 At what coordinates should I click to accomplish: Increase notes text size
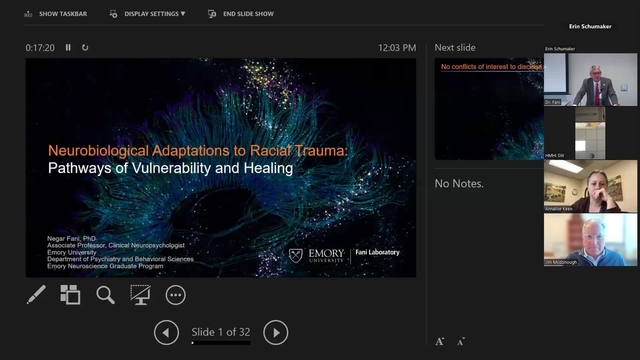(x=440, y=342)
